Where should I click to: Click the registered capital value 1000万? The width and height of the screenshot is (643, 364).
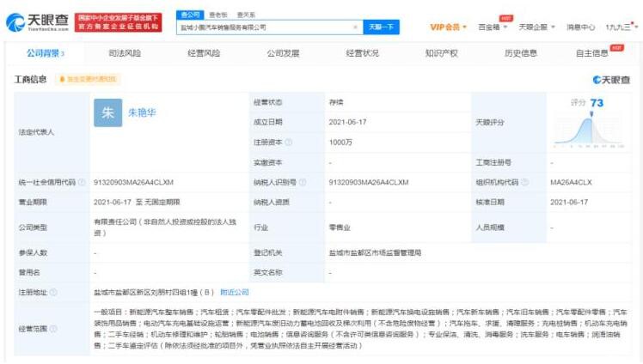tap(340, 142)
